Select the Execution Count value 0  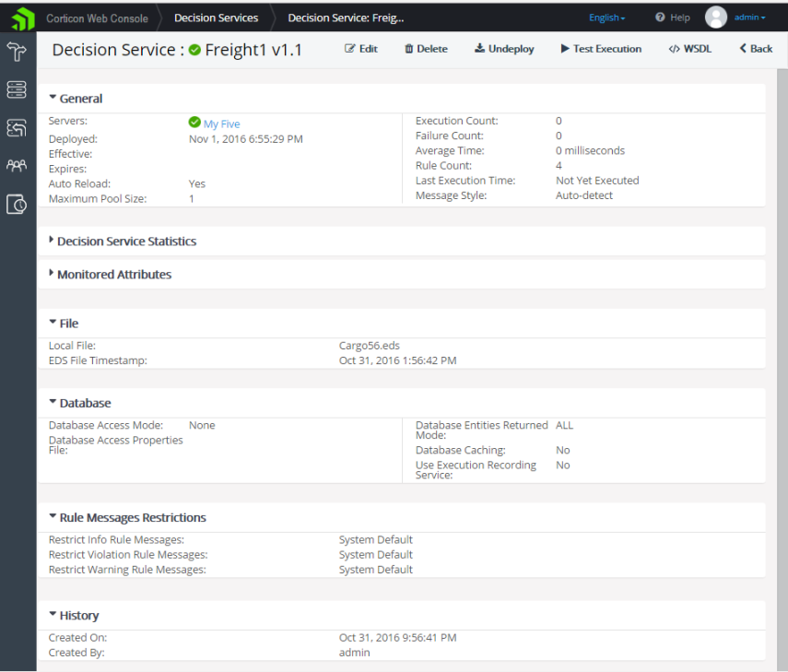pyautogui.click(x=559, y=121)
